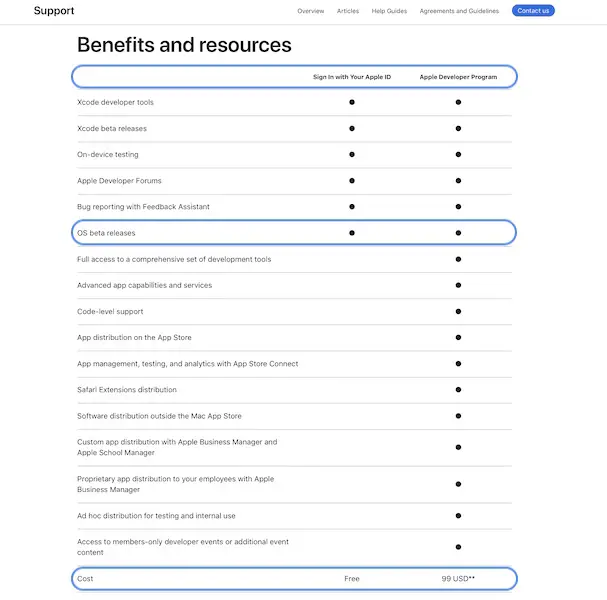Click the Support title in header

(54, 11)
